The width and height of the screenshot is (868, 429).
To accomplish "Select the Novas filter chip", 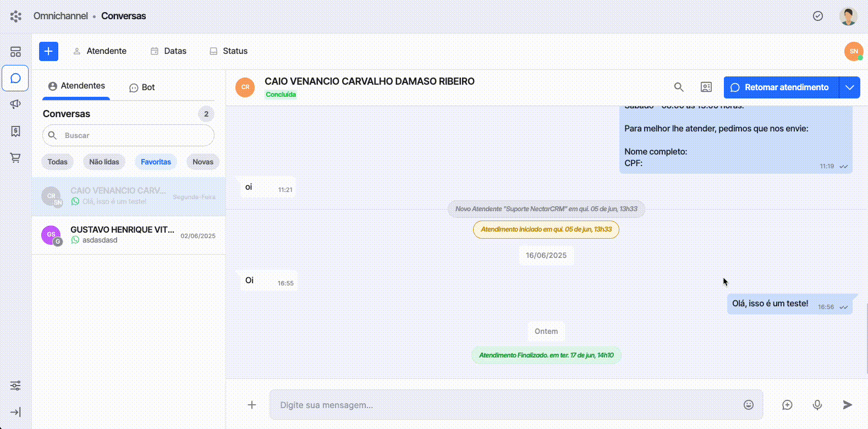I will coord(203,162).
